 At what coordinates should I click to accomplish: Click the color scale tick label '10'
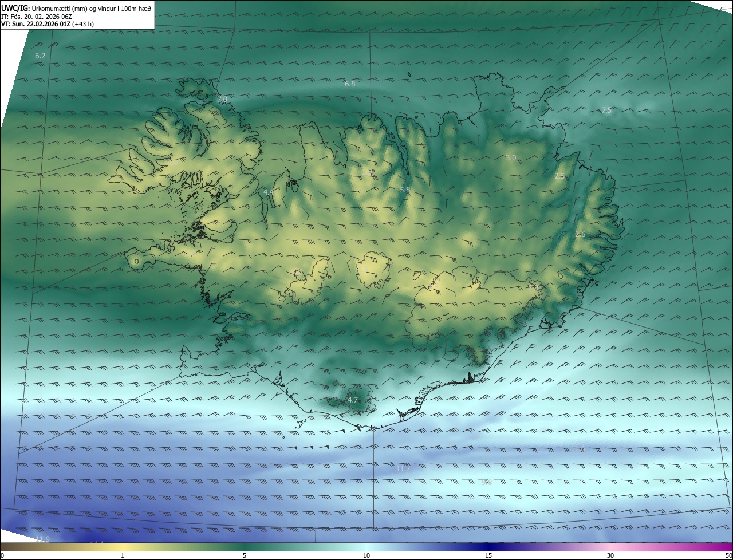[366, 555]
